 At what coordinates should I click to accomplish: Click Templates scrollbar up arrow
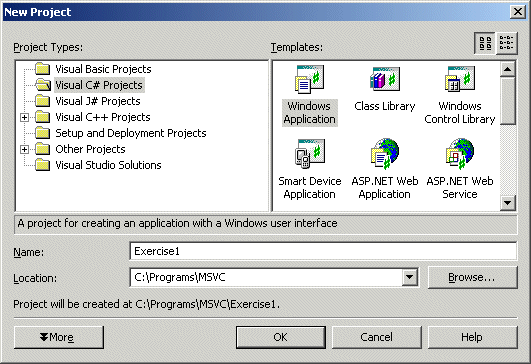tap(507, 69)
